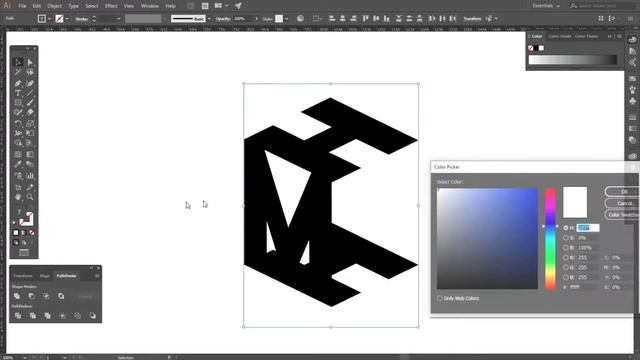Select the B brightness radio button
The width and height of the screenshot is (640, 360).
[x=566, y=248]
